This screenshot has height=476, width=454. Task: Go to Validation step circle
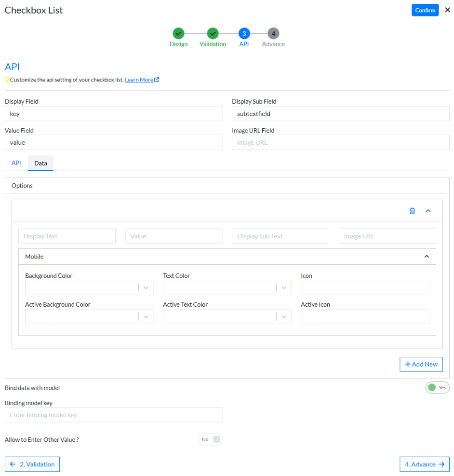click(213, 33)
